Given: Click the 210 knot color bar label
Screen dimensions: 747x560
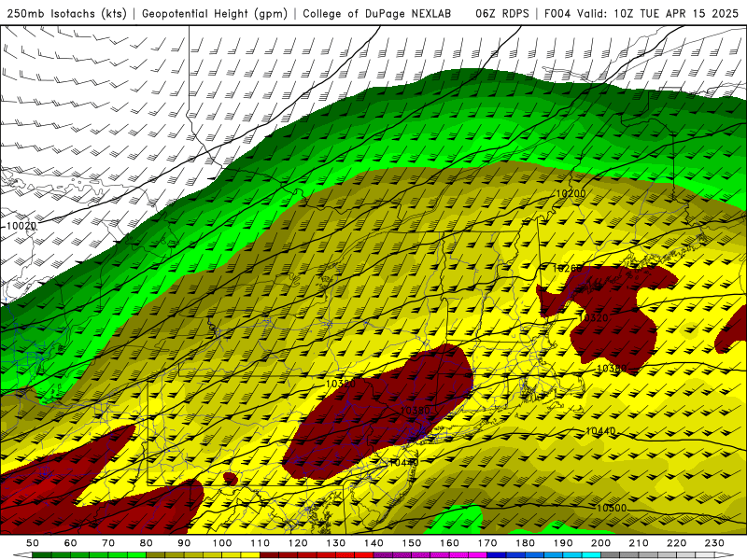Looking at the screenshot, I should (640, 543).
